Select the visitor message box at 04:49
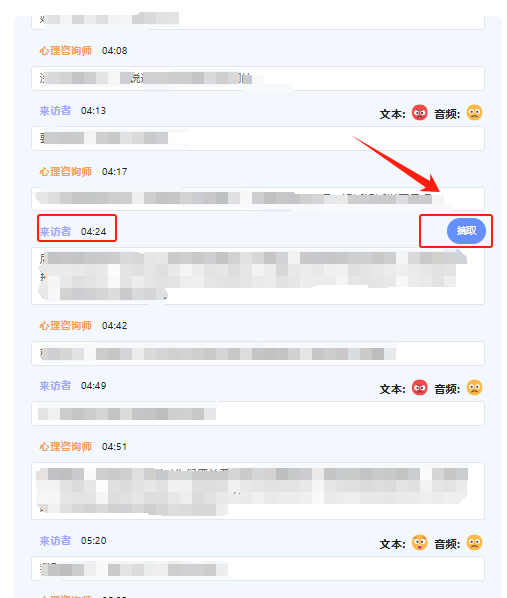Image resolution: width=507 pixels, height=598 pixels. pos(258,413)
